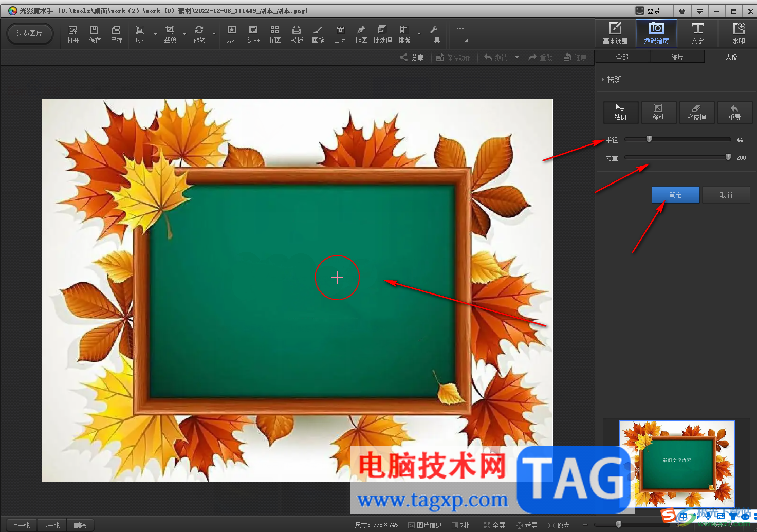Open the 抠图 cutout tool
The image size is (757, 532).
(361, 34)
